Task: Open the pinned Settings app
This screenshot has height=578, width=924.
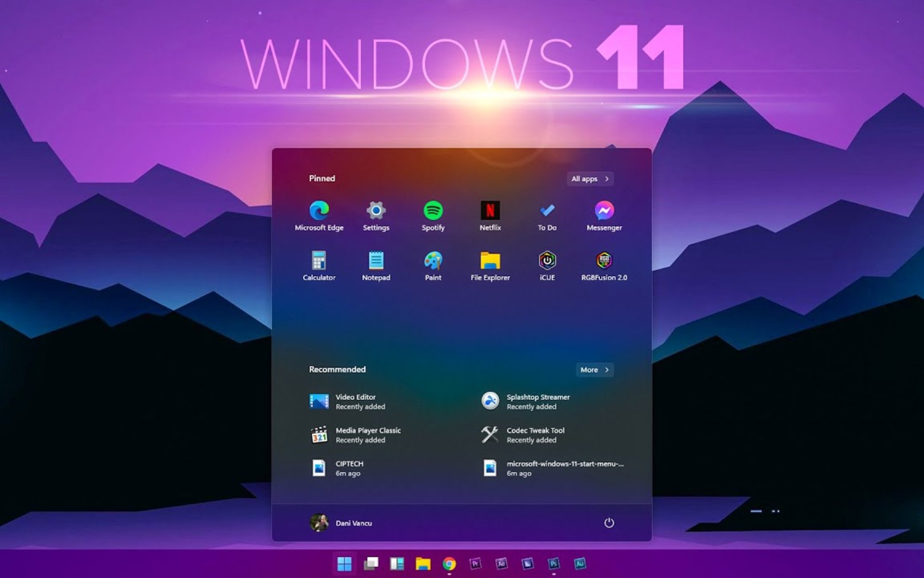Action: click(376, 216)
